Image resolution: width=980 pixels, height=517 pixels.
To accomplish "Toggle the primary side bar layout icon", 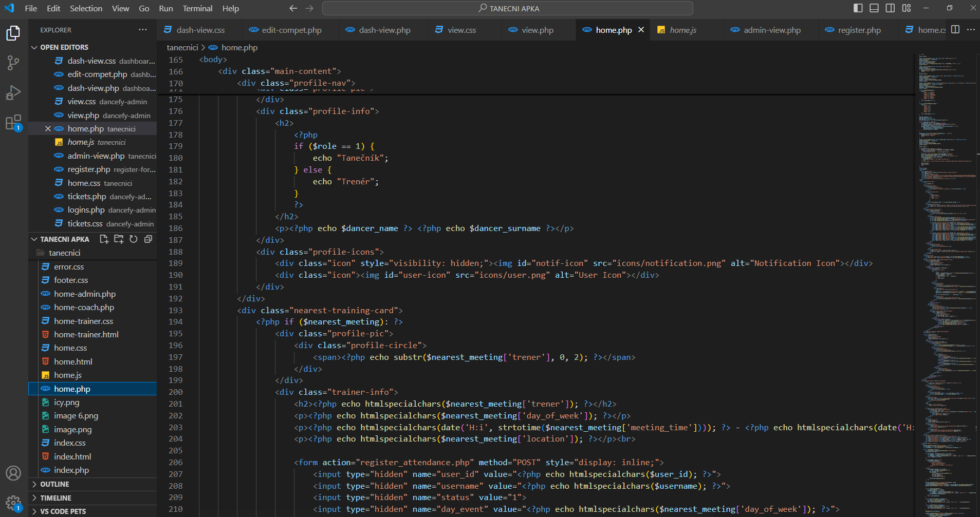I will 858,8.
